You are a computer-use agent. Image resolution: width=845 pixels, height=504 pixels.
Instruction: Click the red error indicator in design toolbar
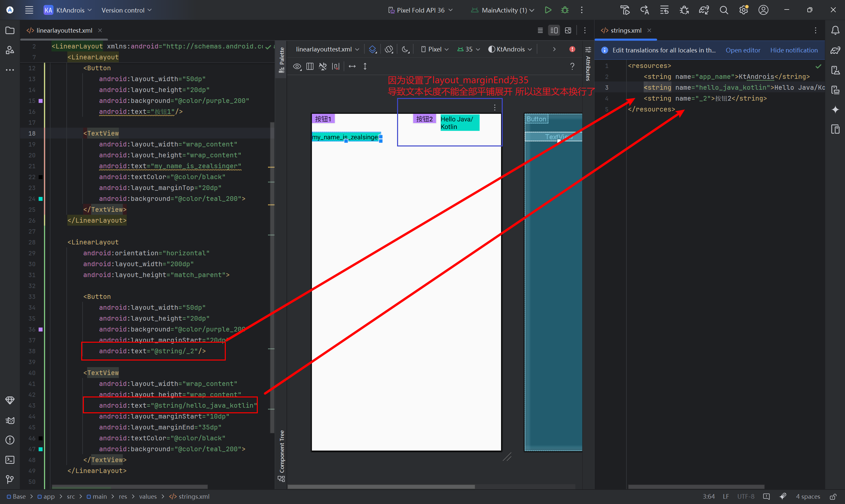coord(572,49)
